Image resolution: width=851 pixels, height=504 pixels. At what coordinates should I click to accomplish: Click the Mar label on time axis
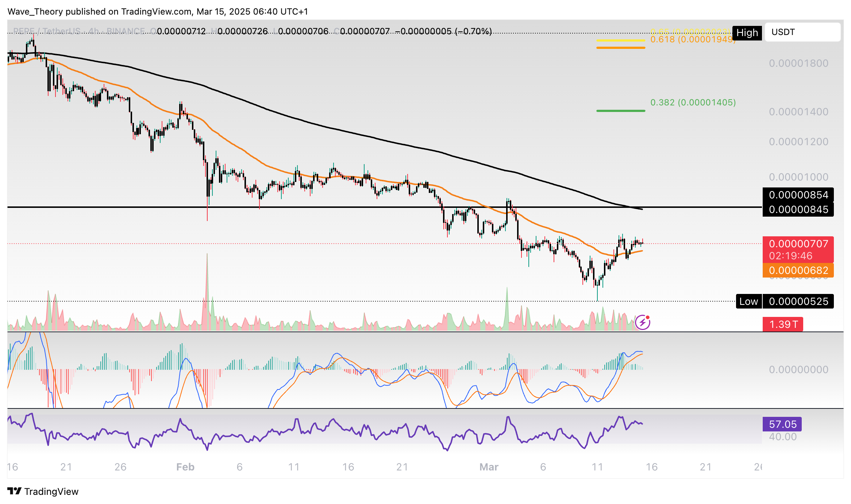489,467
